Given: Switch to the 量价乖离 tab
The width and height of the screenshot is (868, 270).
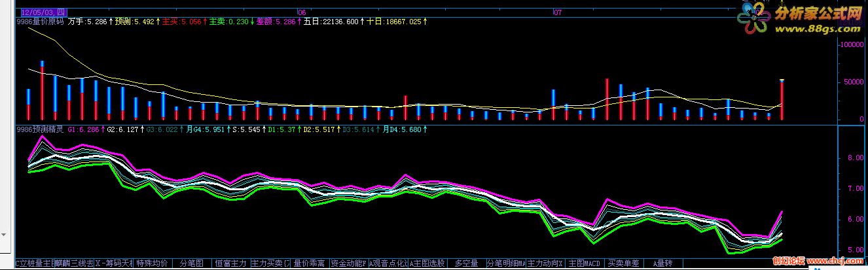Looking at the screenshot, I should coord(310,263).
